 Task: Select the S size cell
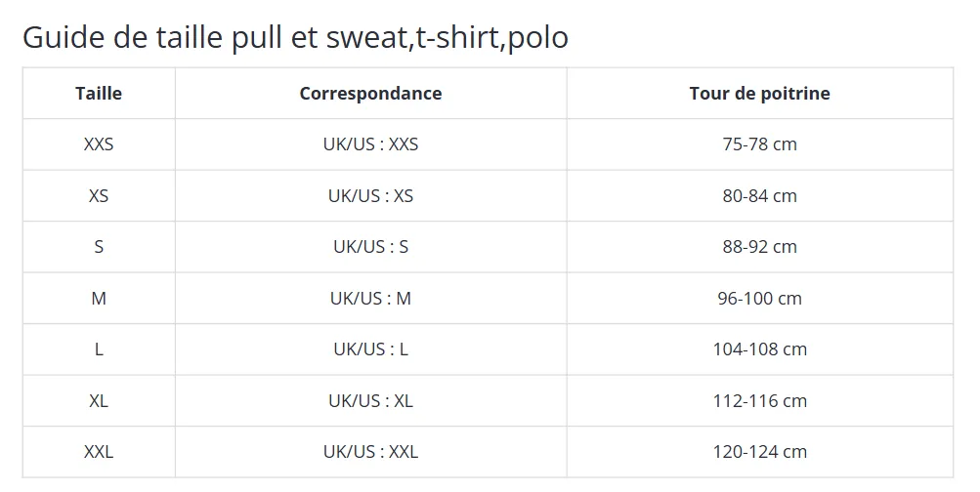pyautogui.click(x=99, y=247)
